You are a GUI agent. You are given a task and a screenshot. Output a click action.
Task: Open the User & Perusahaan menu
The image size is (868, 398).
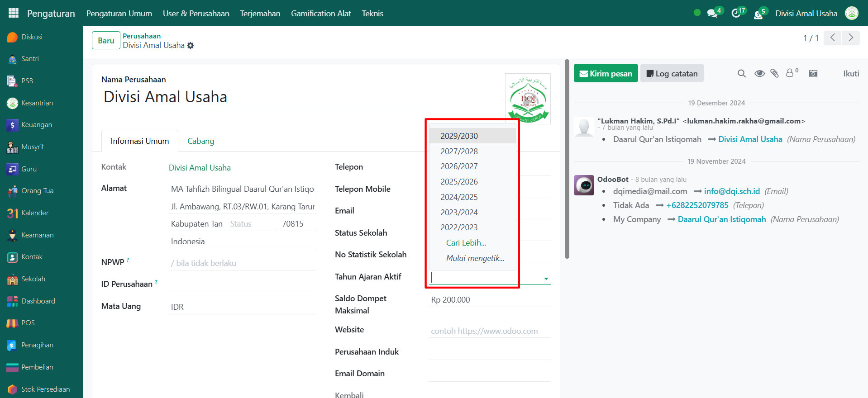tap(196, 14)
